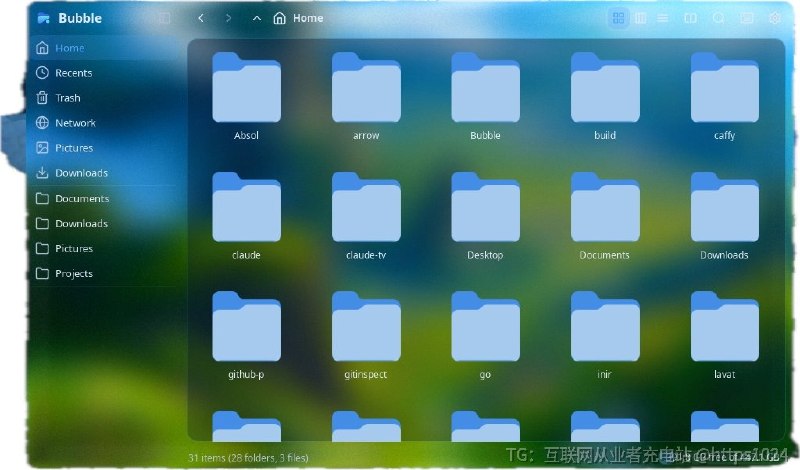
Task: Select the build folder
Action: [605, 96]
